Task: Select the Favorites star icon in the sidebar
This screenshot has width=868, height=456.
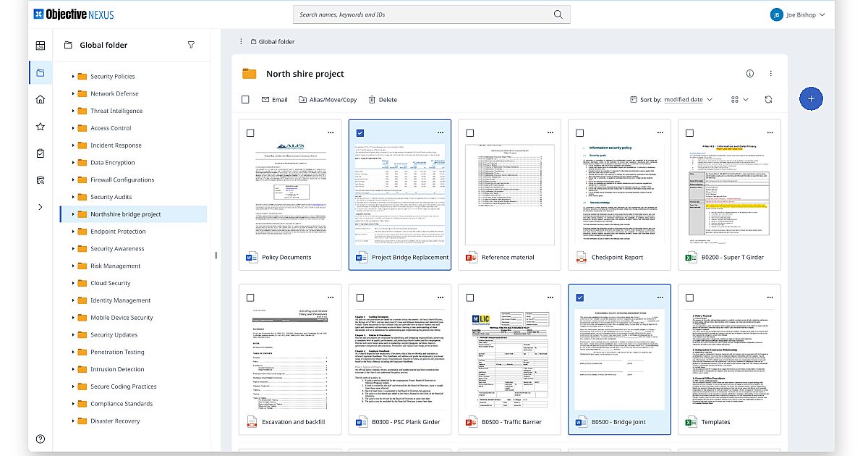Action: [x=41, y=126]
